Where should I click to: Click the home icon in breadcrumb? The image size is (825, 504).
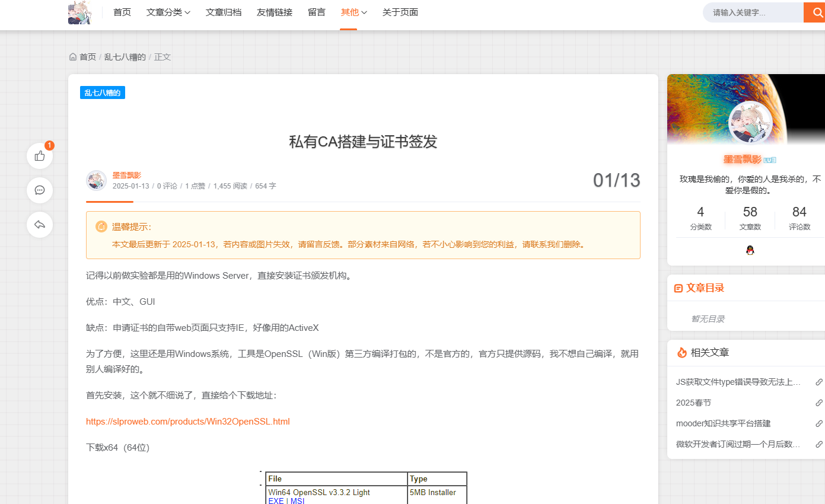pyautogui.click(x=73, y=57)
